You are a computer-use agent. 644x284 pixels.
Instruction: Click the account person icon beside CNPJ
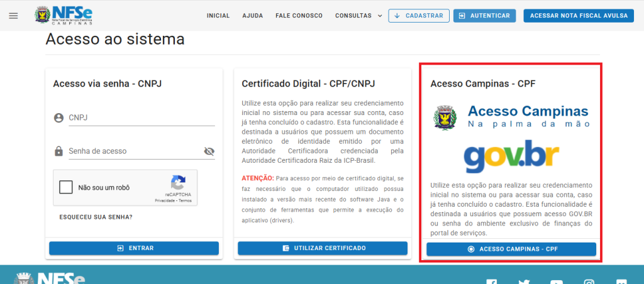(x=58, y=118)
